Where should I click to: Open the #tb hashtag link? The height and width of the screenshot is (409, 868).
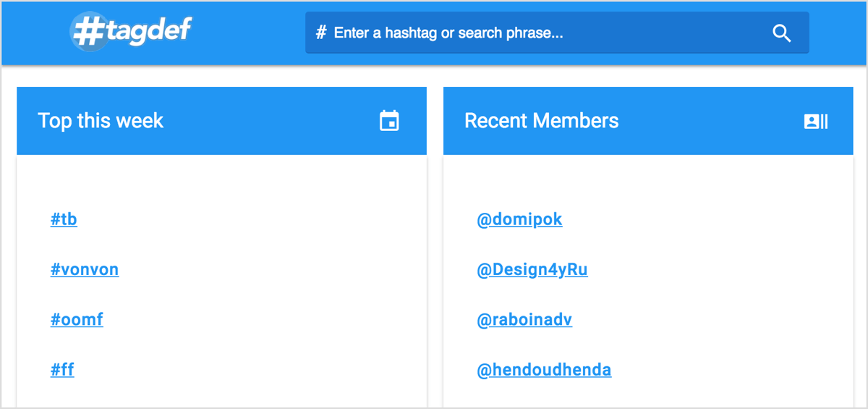tap(64, 219)
